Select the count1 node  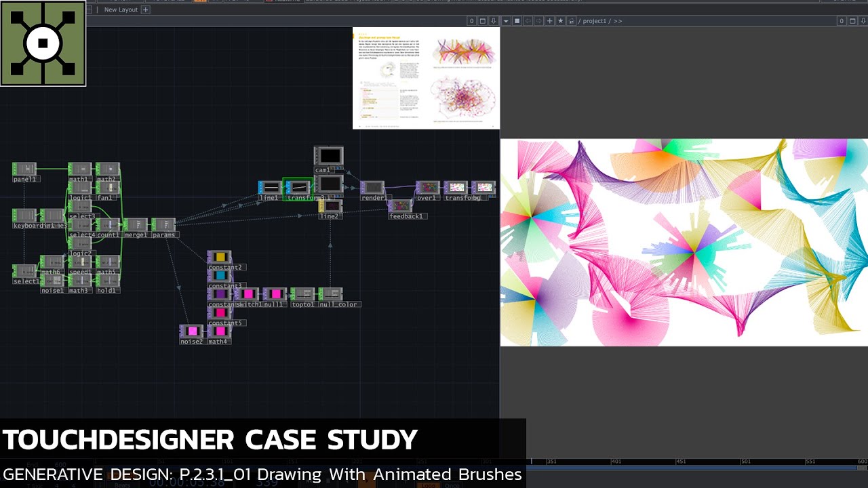(x=108, y=224)
